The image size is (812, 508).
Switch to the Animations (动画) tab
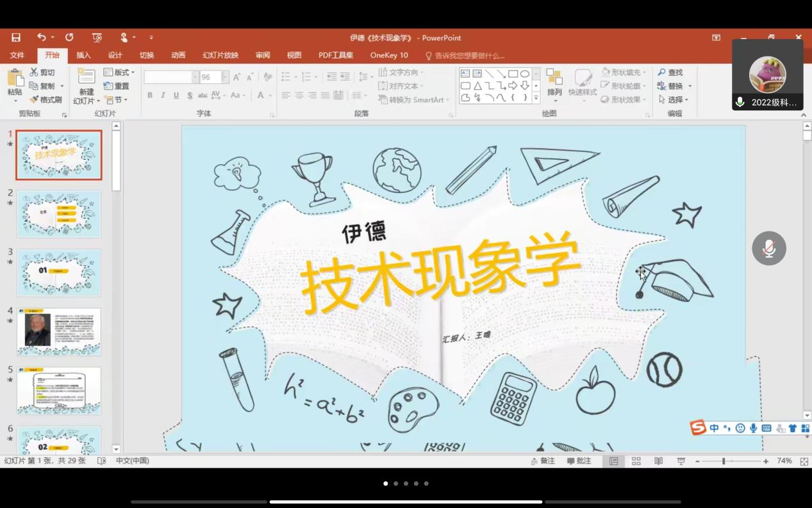click(178, 55)
